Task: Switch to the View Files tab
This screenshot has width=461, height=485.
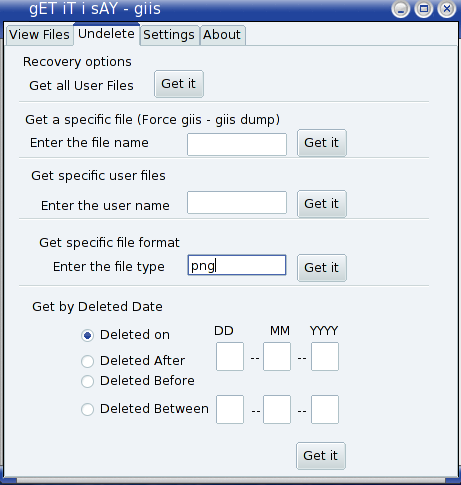Action: point(39,35)
